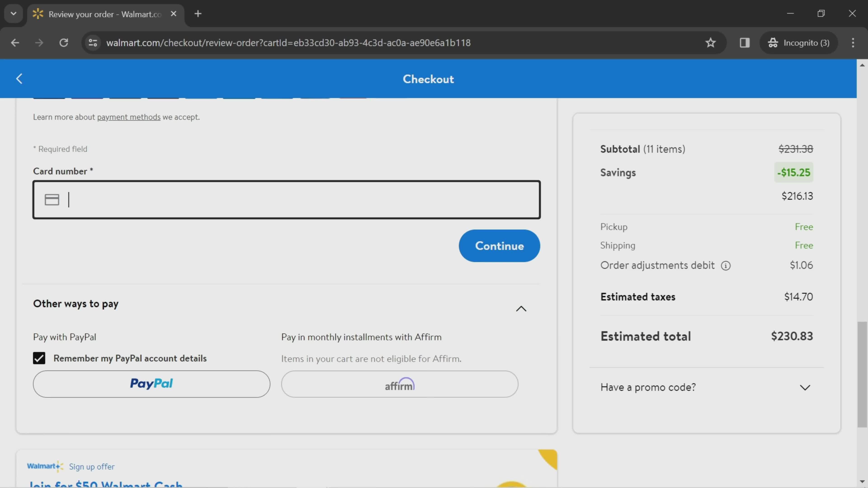This screenshot has height=488, width=868.
Task: Click the Affirm payment button
Action: point(400,384)
